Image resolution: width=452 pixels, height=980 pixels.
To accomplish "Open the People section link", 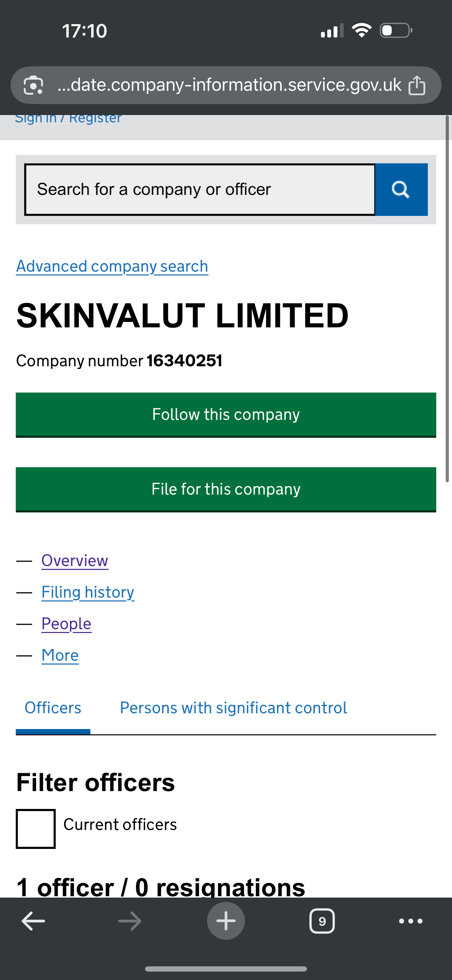I will (66, 624).
